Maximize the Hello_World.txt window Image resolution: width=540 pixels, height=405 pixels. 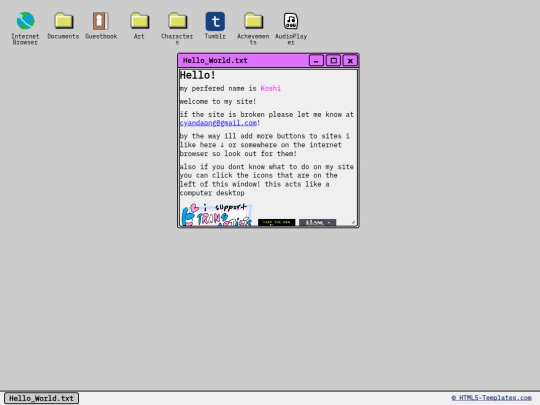(x=333, y=61)
